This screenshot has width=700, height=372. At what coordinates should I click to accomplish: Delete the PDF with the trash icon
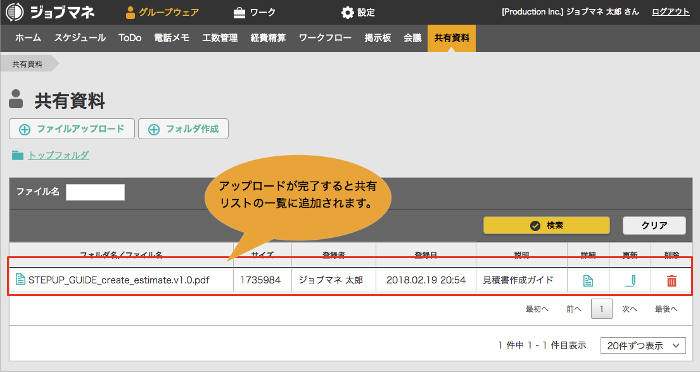coord(671,281)
